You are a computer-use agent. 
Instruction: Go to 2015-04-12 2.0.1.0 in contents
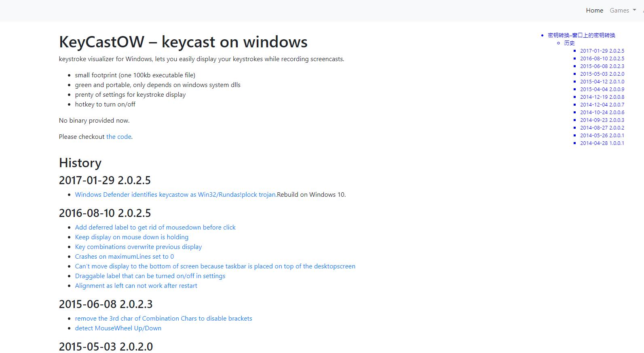[602, 81]
